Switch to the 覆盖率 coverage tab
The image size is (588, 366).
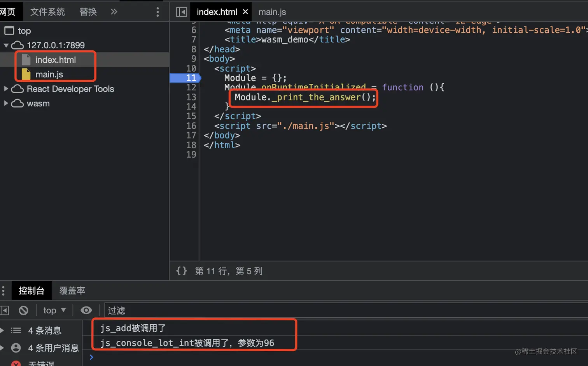pyautogui.click(x=72, y=290)
